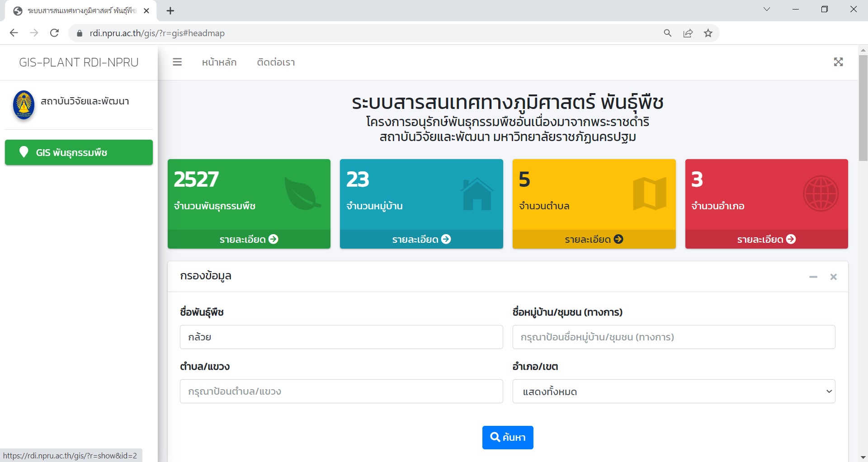Viewport: 868px width, 462px height.
Task: Click the leaf icon on green card
Action: [302, 194]
